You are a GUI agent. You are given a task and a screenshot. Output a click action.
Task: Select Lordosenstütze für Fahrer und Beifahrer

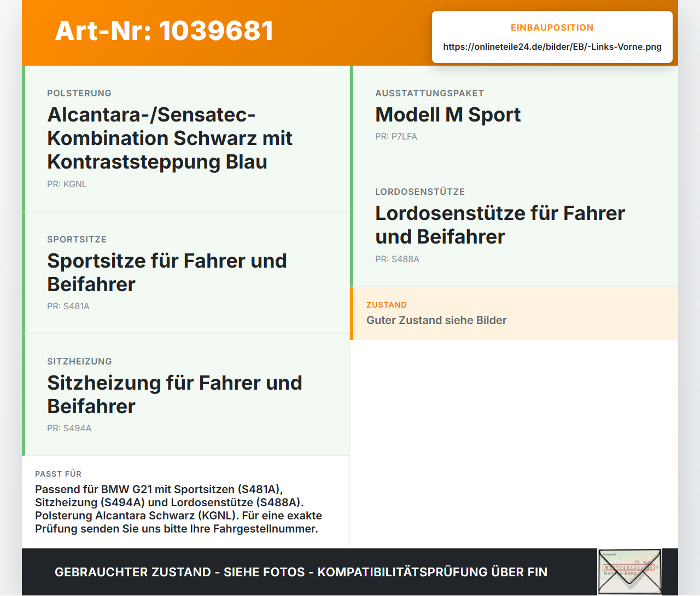click(500, 224)
